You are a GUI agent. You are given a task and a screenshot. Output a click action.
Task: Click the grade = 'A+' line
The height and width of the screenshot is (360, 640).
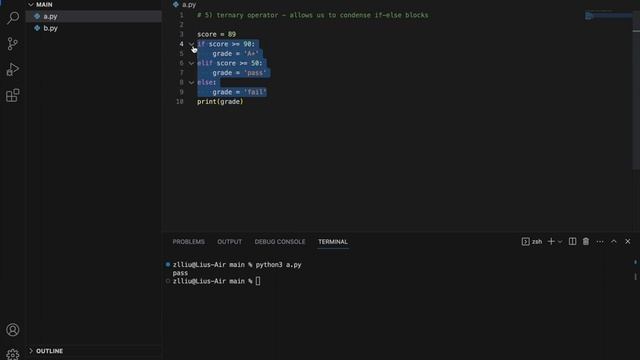pos(236,53)
